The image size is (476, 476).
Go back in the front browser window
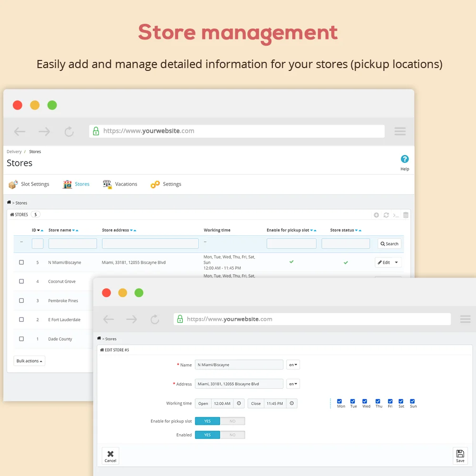click(x=109, y=319)
